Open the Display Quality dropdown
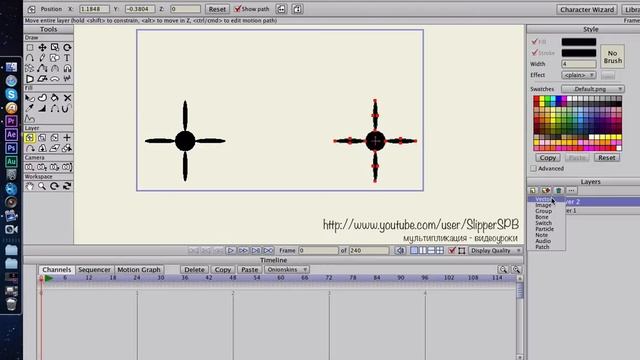640x360 pixels. point(495,251)
